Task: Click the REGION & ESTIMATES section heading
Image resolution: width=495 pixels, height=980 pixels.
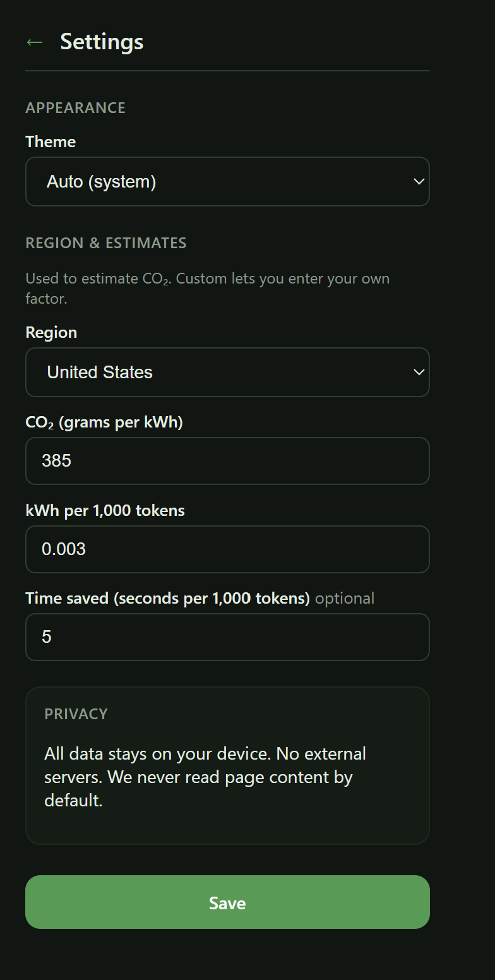Action: 105,243
